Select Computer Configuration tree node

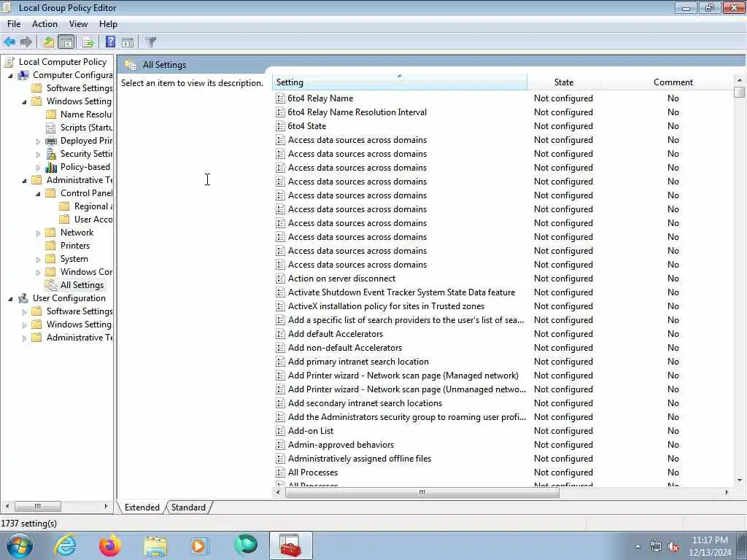[x=72, y=75]
